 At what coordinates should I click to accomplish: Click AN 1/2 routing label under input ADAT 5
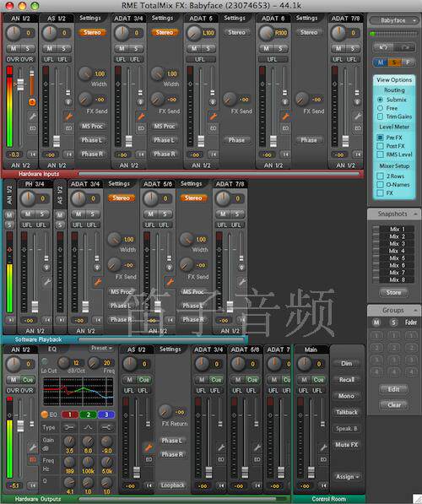(201, 165)
